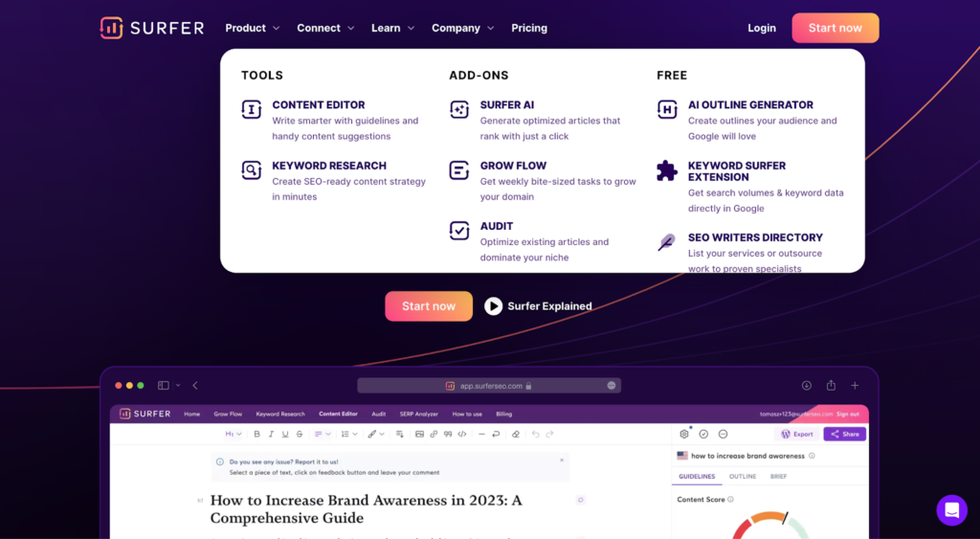Viewport: 980px width, 539px height.
Task: Click the purple Share button
Action: (x=845, y=434)
